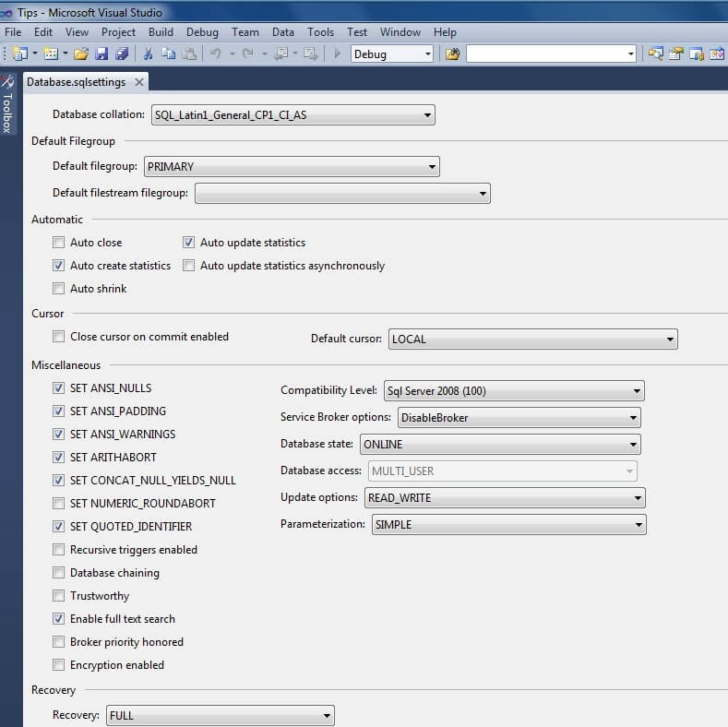The height and width of the screenshot is (727, 728).
Task: Open the Data menu
Action: 282,32
